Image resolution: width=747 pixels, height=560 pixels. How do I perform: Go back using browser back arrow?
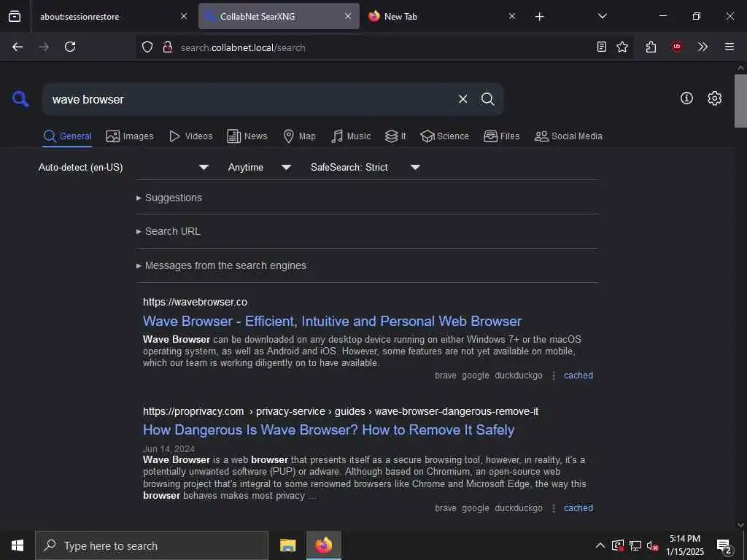coord(18,47)
